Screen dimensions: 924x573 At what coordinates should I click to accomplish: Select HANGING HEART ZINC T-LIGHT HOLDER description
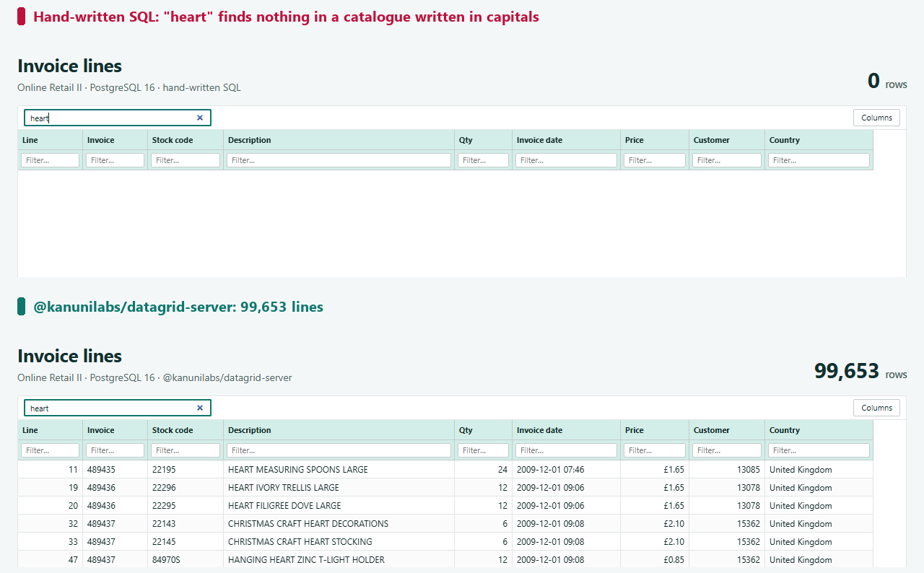tap(339, 560)
